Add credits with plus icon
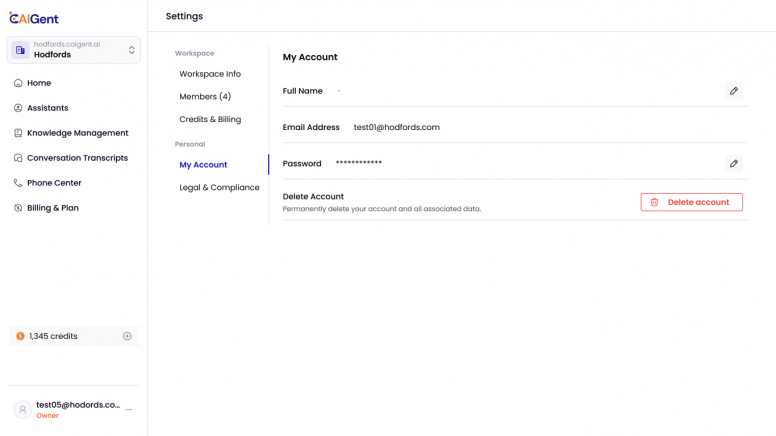Viewport: 776px width, 436px height. [127, 336]
